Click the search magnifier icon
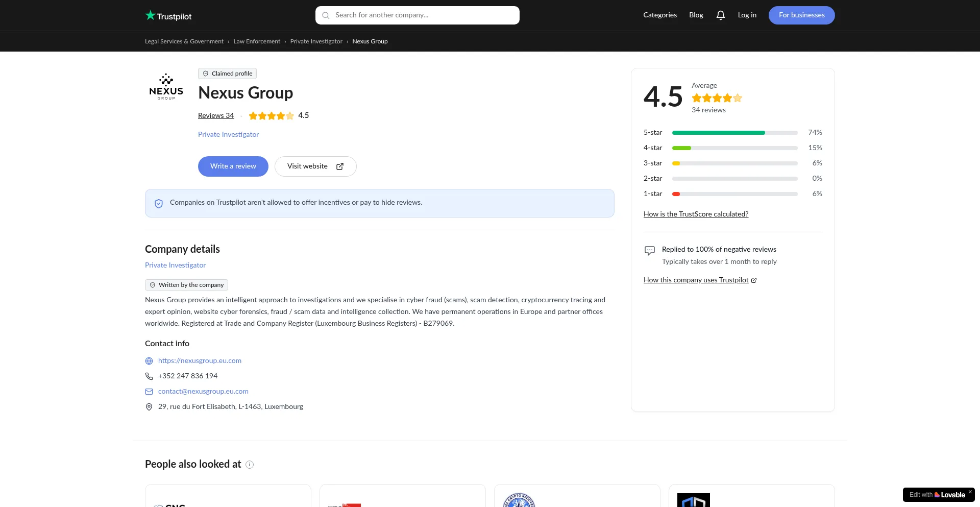This screenshot has height=507, width=980. click(x=326, y=15)
